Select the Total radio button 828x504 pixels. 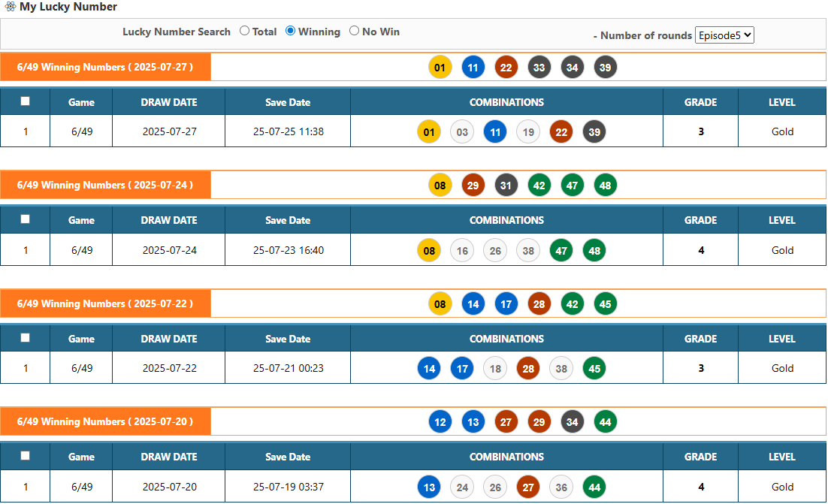pos(244,32)
